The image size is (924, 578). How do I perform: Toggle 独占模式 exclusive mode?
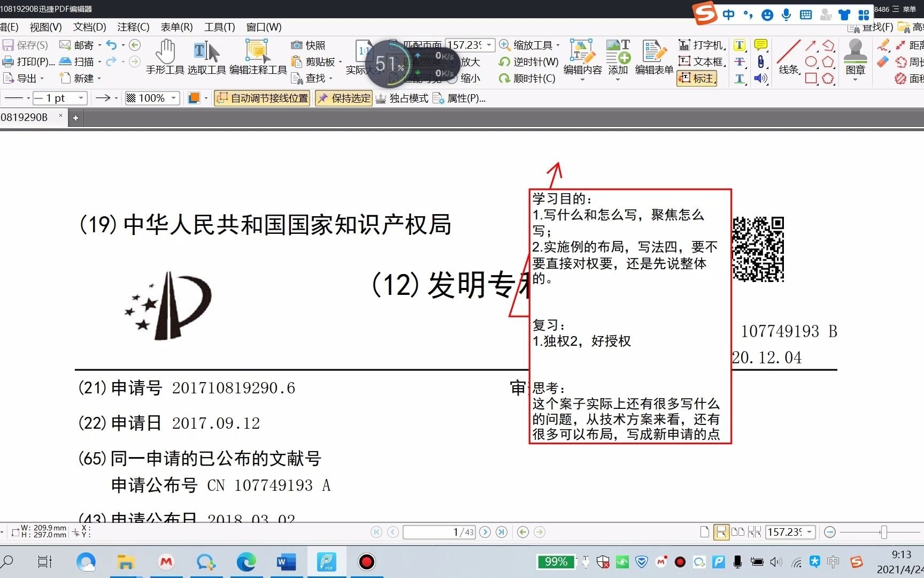[402, 98]
